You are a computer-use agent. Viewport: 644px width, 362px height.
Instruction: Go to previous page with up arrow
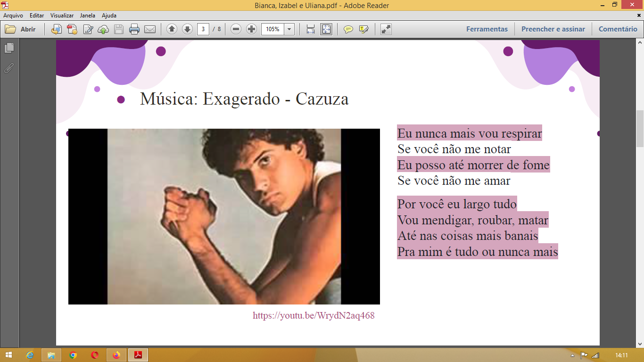tap(172, 29)
